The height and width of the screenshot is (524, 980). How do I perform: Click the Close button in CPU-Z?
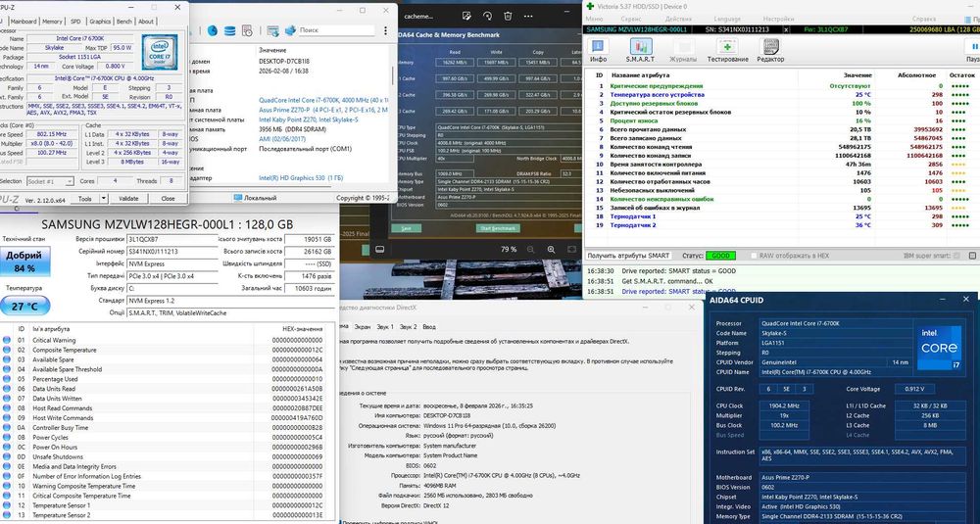(x=168, y=199)
